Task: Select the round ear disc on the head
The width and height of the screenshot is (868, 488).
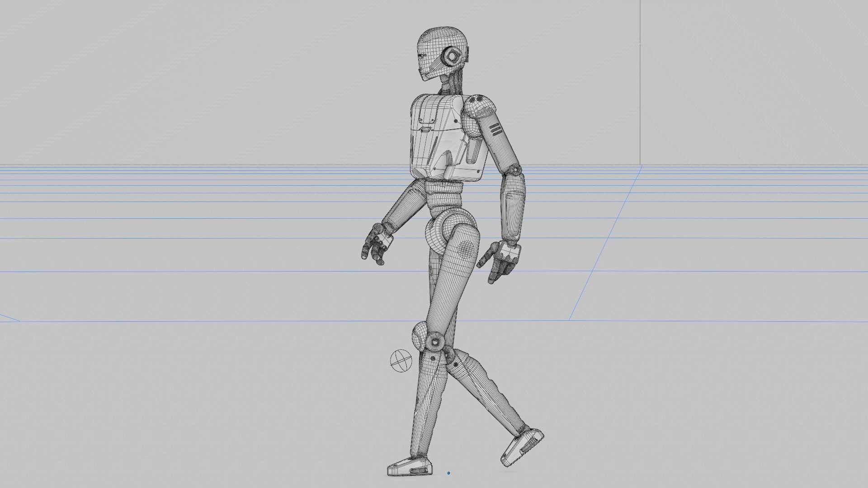Action: pos(452,56)
